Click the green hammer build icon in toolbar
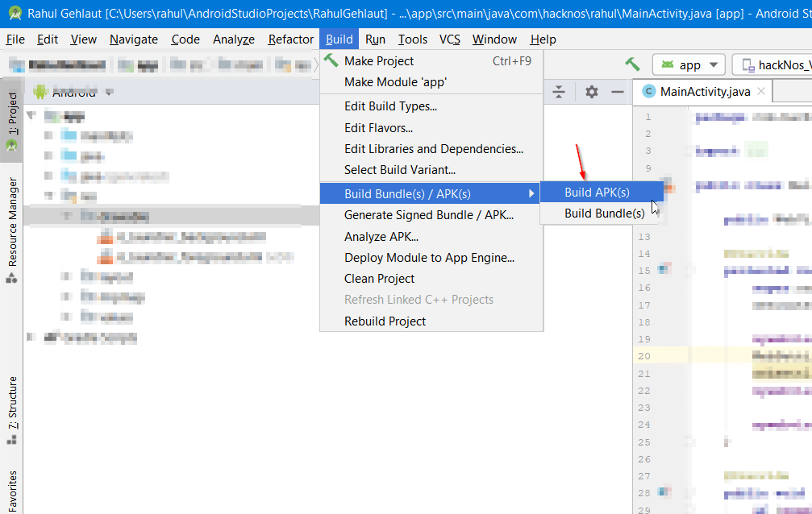This screenshot has width=812, height=514. tap(632, 64)
